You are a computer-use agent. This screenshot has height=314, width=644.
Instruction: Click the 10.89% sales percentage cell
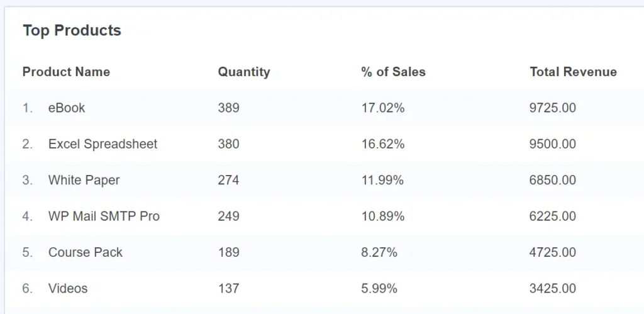tap(383, 216)
